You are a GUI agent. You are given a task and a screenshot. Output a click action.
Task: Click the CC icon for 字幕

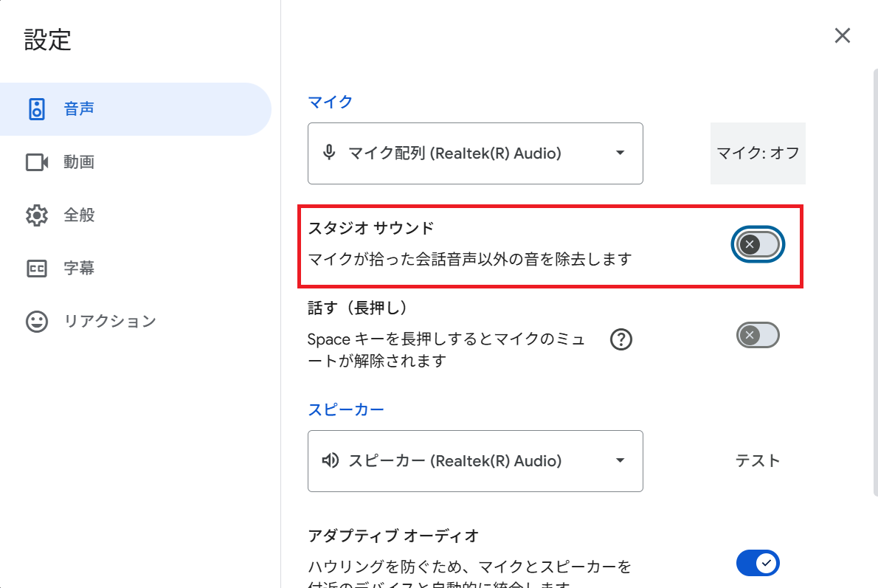pyautogui.click(x=37, y=269)
